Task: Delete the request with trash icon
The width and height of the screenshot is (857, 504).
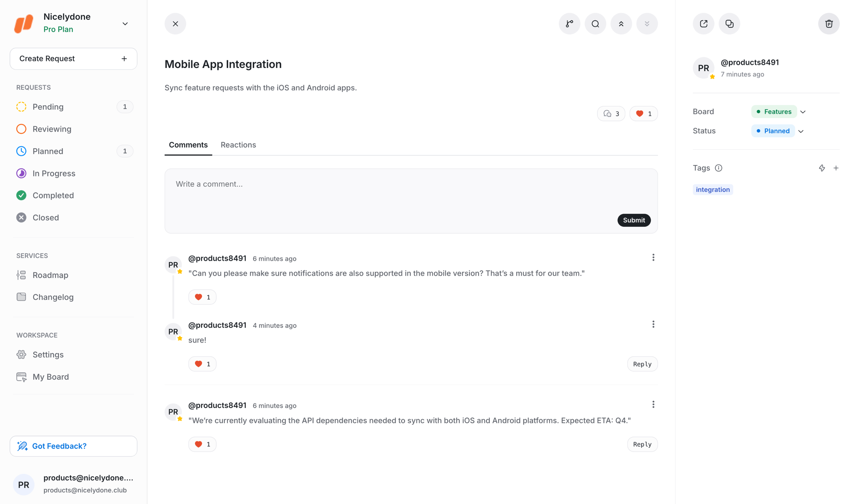Action: click(x=829, y=24)
